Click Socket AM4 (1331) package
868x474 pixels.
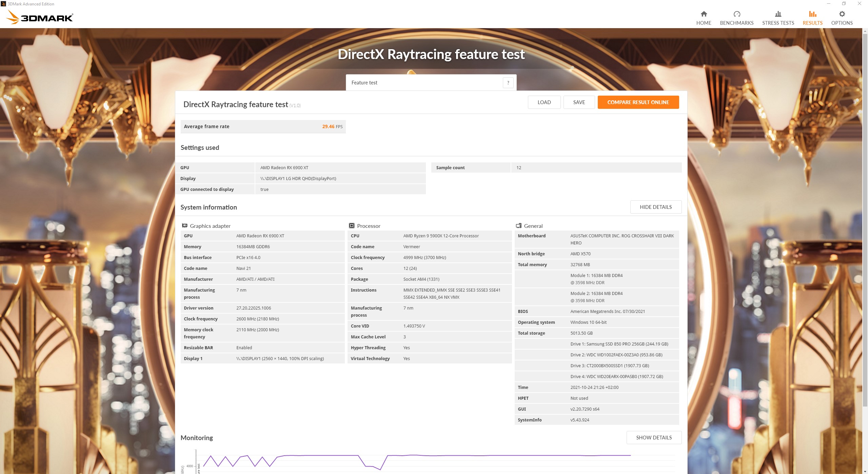(421, 279)
